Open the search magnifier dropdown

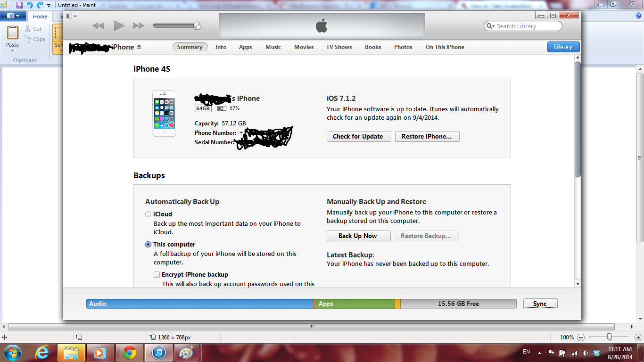[x=490, y=26]
